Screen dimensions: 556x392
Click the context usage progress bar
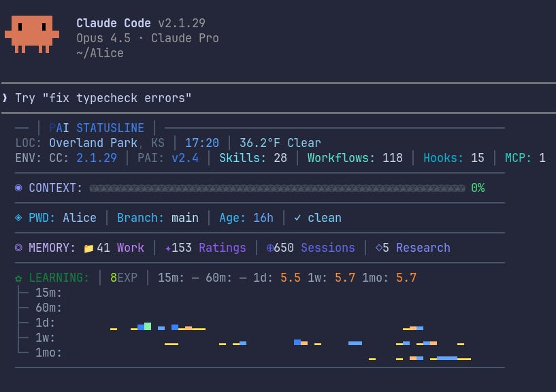[277, 188]
